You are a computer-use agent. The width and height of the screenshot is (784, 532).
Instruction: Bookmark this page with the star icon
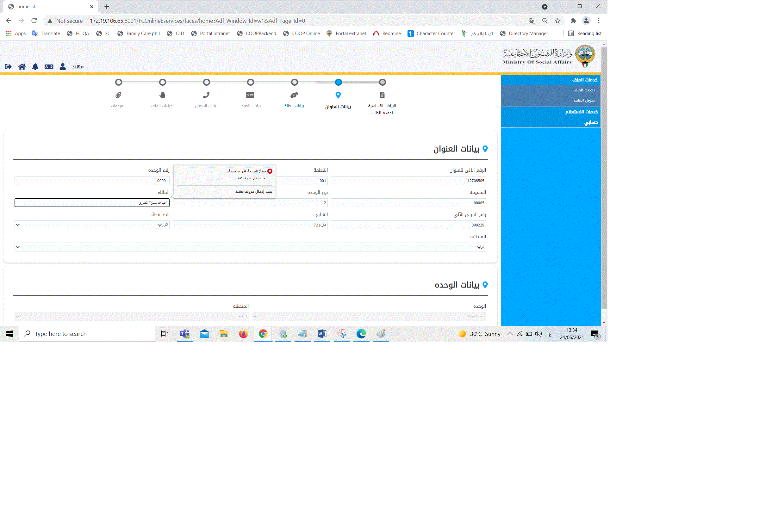point(558,21)
